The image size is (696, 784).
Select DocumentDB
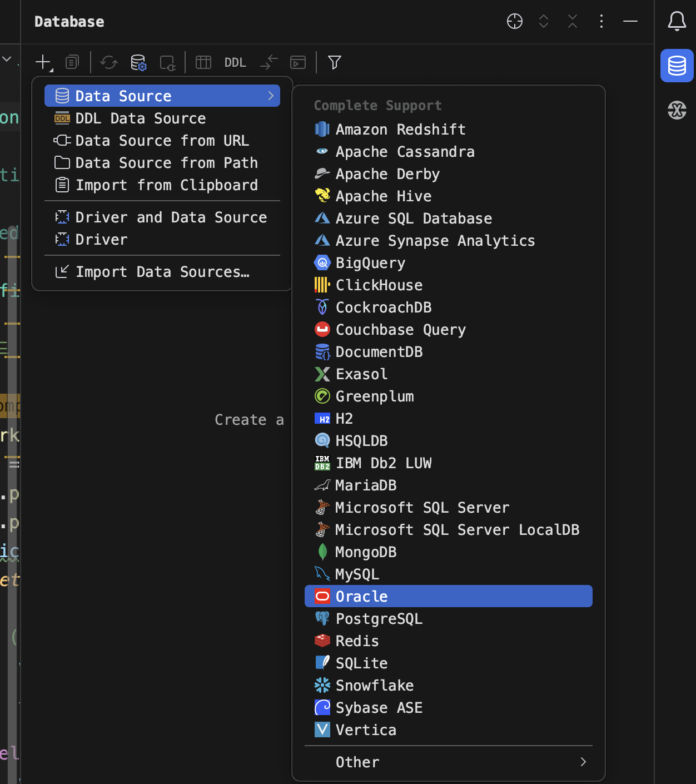[x=449, y=351]
